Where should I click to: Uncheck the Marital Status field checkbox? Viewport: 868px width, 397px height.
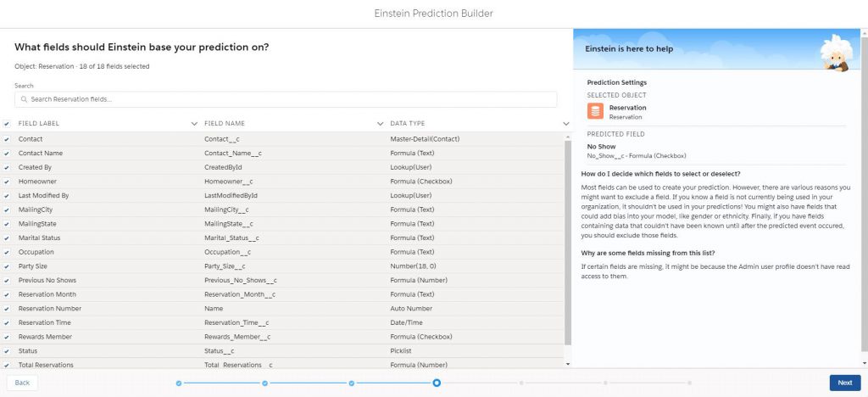tap(7, 238)
